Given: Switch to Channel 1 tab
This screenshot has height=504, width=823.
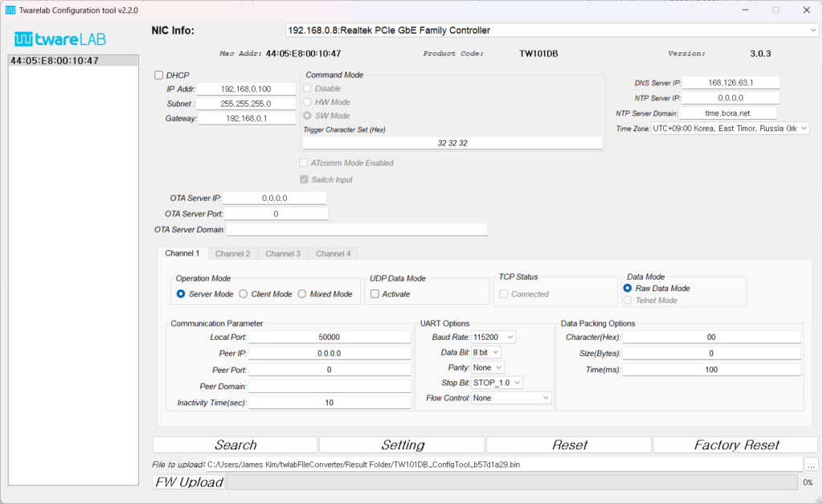Looking at the screenshot, I should [182, 253].
